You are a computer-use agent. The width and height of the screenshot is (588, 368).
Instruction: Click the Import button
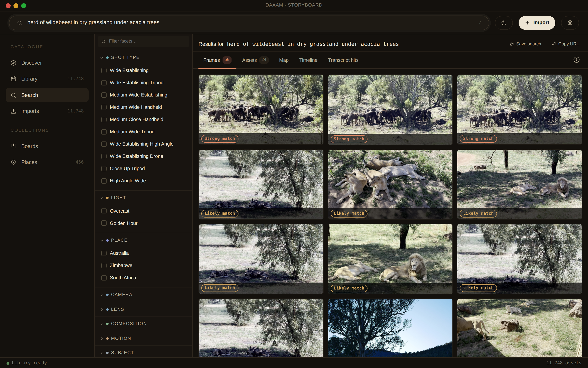pos(537,23)
